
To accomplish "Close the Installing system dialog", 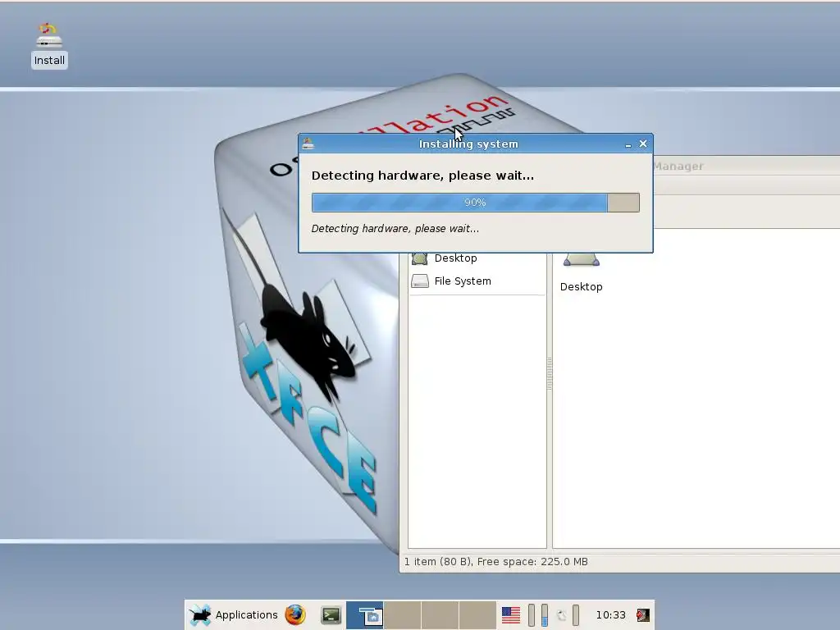I will tap(643, 144).
